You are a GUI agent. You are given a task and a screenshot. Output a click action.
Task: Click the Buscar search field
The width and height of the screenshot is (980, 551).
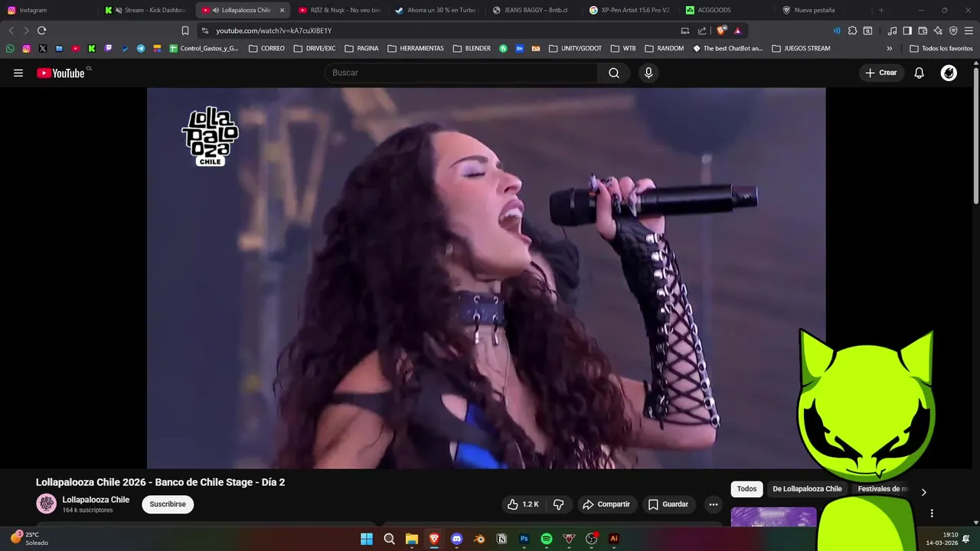(x=462, y=73)
